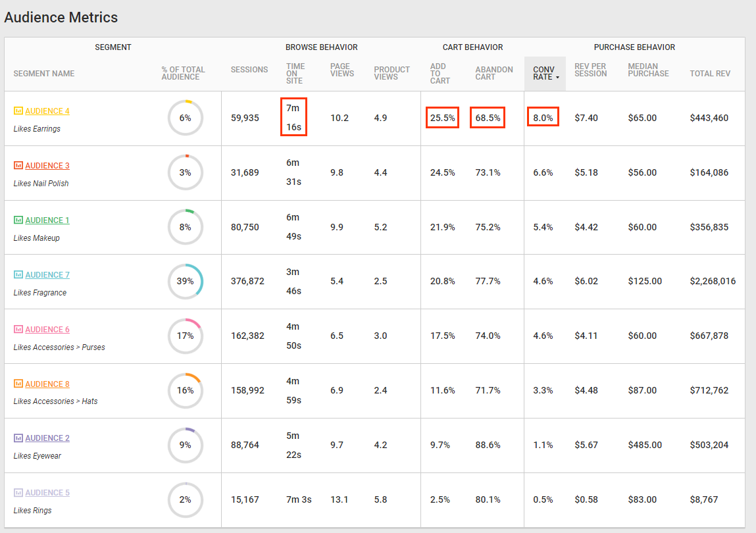Sort by Median Purchase column header
This screenshot has height=533, width=756.
coord(648,70)
